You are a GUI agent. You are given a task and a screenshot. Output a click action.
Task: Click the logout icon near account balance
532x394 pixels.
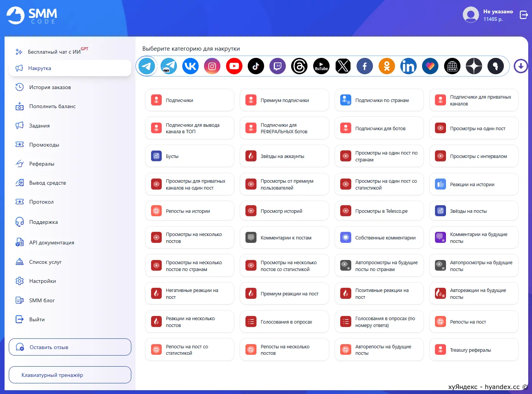(x=524, y=15)
